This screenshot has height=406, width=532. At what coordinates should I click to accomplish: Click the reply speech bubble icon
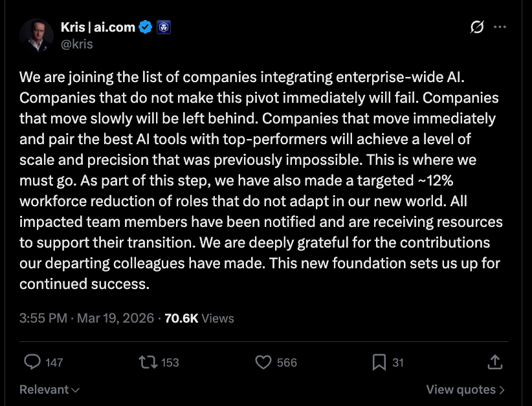click(x=32, y=362)
